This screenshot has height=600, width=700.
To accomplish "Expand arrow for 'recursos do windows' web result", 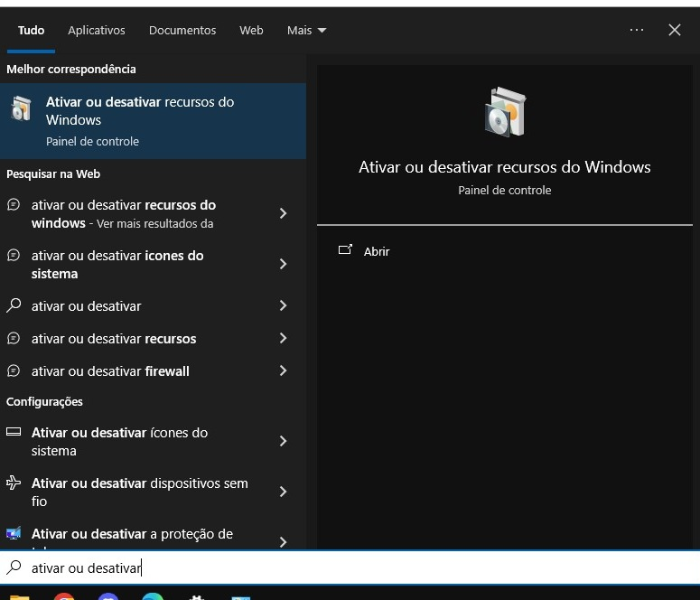I will click(x=283, y=213).
